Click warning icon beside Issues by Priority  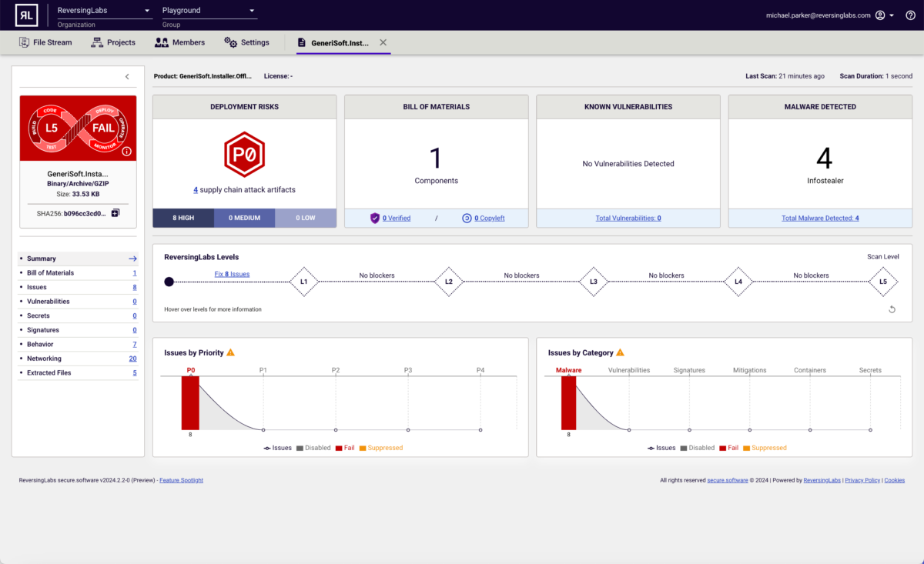coord(230,352)
